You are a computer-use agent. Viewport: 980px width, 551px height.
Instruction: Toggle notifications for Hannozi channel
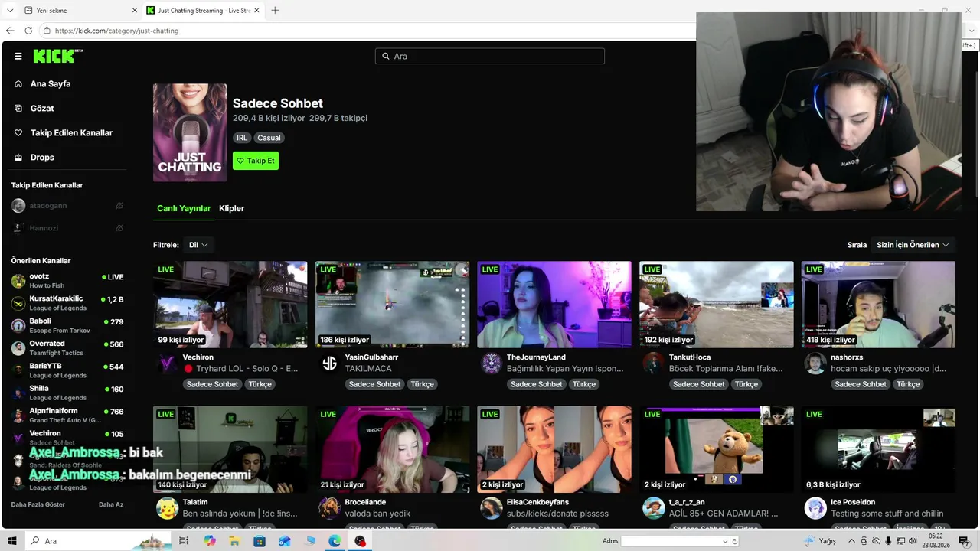[x=119, y=228]
